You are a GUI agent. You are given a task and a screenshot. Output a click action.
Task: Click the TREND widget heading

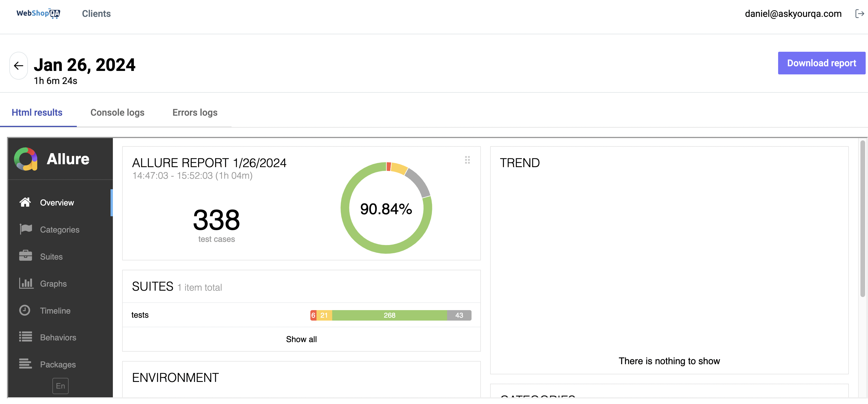pos(520,163)
